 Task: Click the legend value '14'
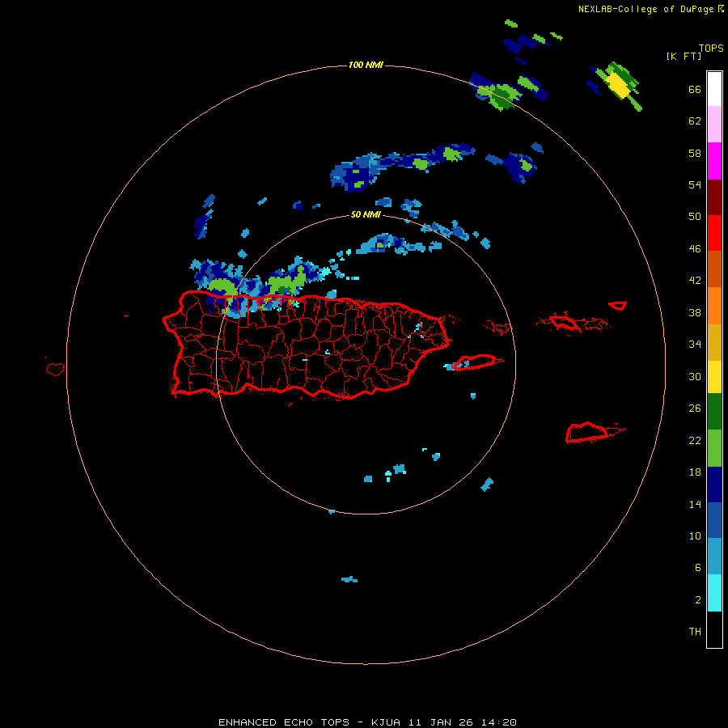coord(695,504)
